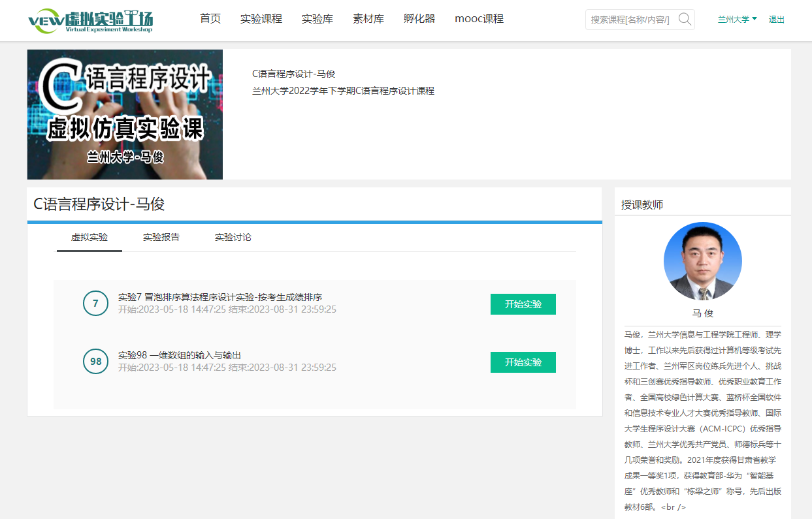Open 实验库 in the top navigation

point(317,19)
